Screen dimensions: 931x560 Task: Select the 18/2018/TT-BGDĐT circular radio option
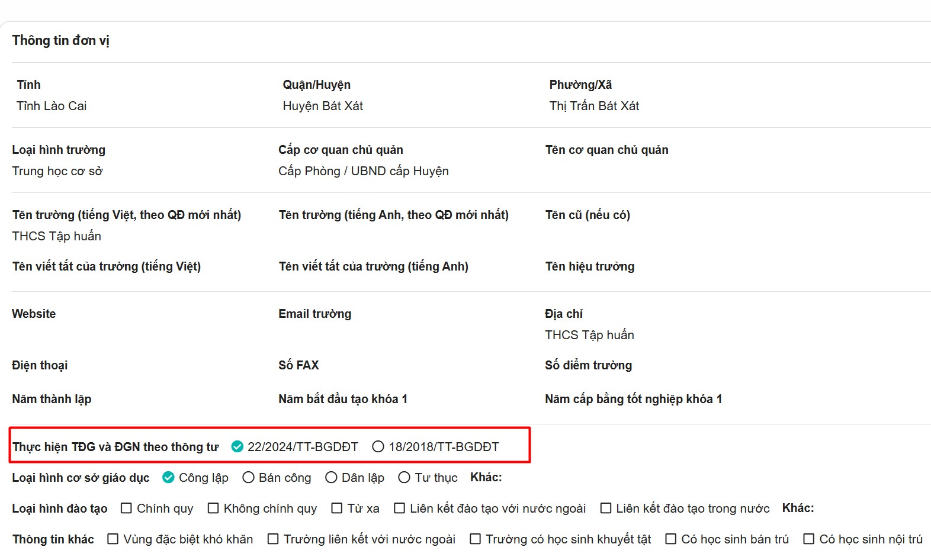(378, 447)
